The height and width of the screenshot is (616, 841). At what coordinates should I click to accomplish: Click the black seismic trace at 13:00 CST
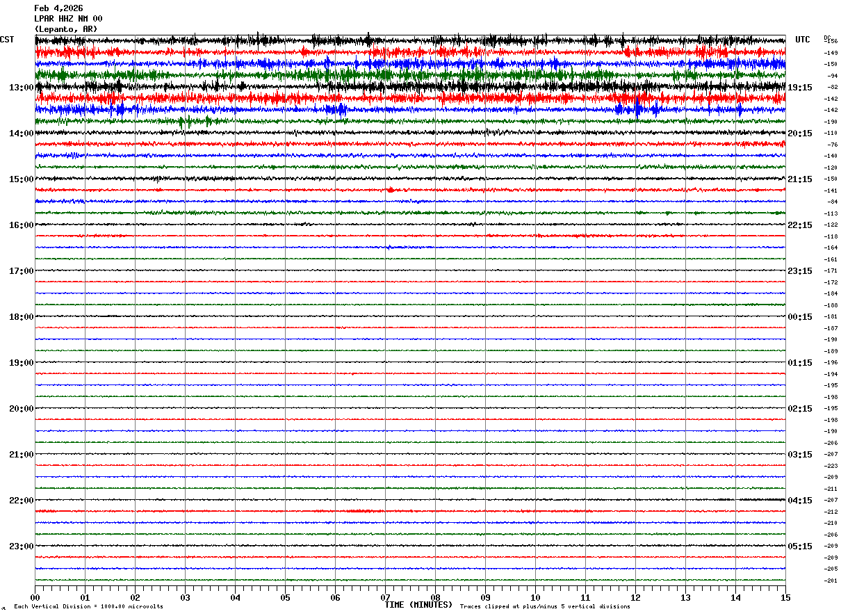coord(410,87)
